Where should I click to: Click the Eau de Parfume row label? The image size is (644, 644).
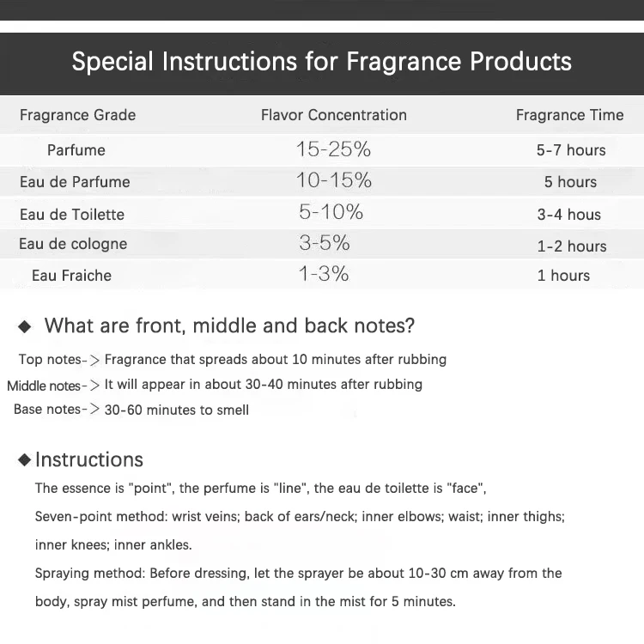coord(75,182)
